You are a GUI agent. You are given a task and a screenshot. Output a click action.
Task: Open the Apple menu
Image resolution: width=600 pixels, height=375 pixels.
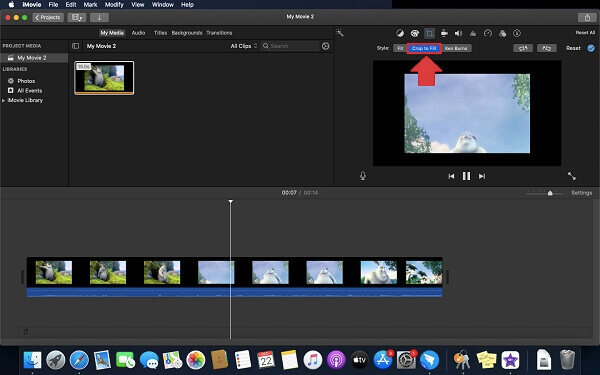click(x=11, y=5)
